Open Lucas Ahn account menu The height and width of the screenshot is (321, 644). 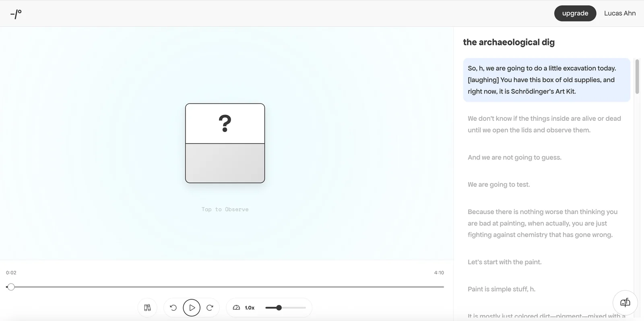point(619,13)
